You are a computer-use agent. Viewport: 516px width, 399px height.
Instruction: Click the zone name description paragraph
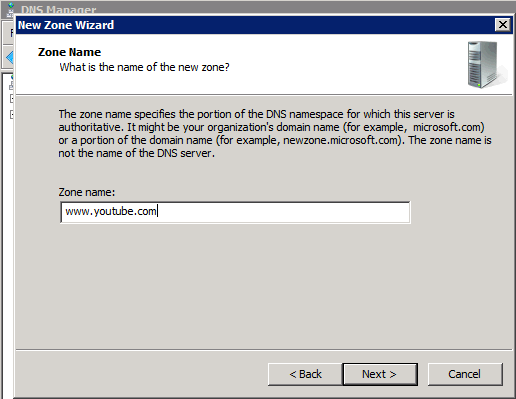coord(275,134)
